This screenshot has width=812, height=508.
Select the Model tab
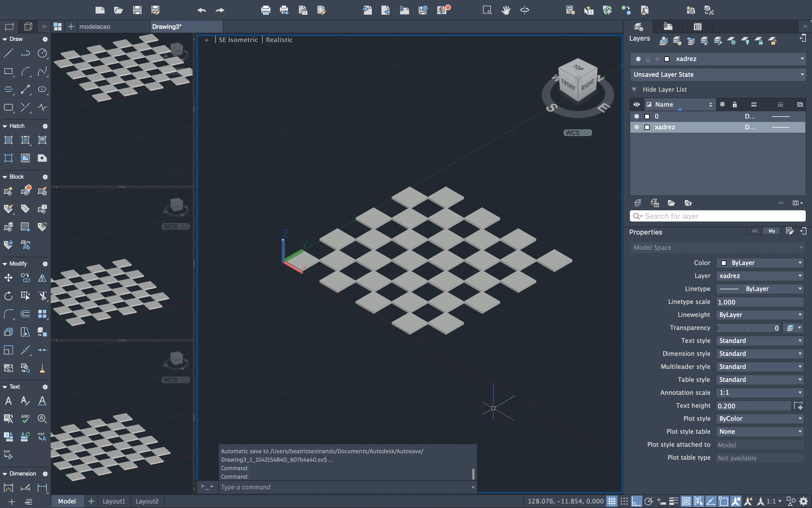pyautogui.click(x=67, y=501)
